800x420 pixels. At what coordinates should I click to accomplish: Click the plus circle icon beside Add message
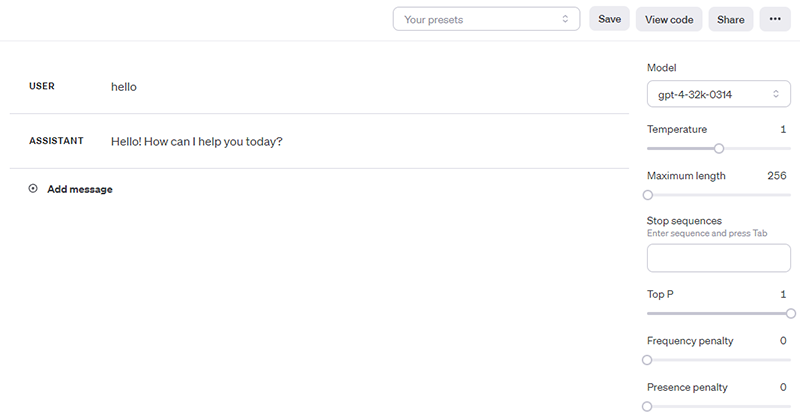(33, 189)
